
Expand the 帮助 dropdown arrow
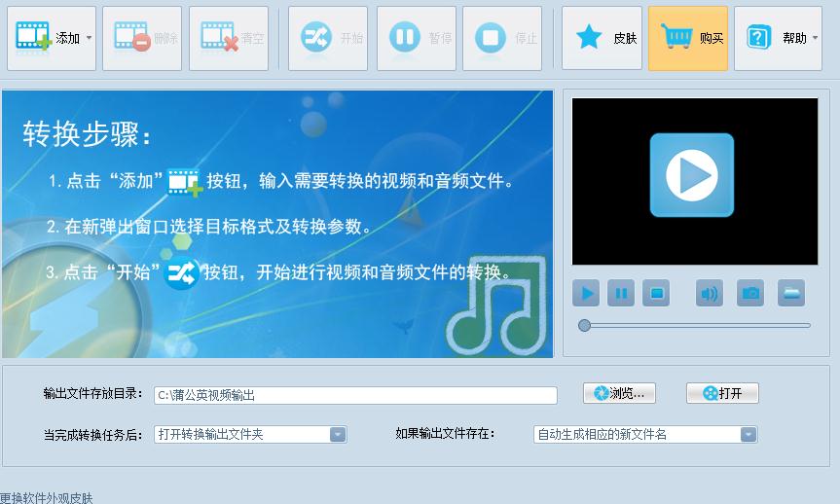[x=815, y=38]
